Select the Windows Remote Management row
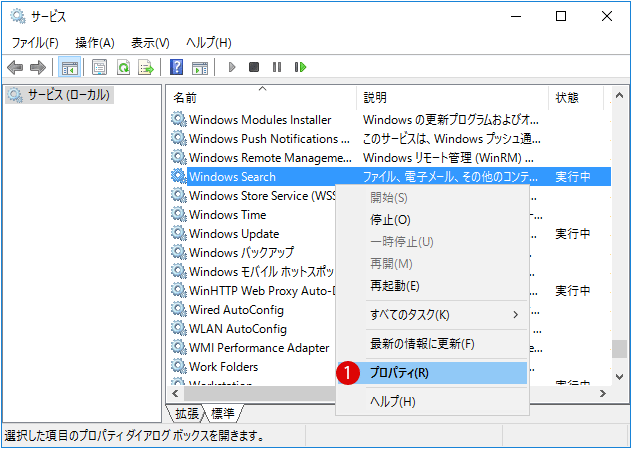Image resolution: width=632 pixels, height=449 pixels. [390, 157]
